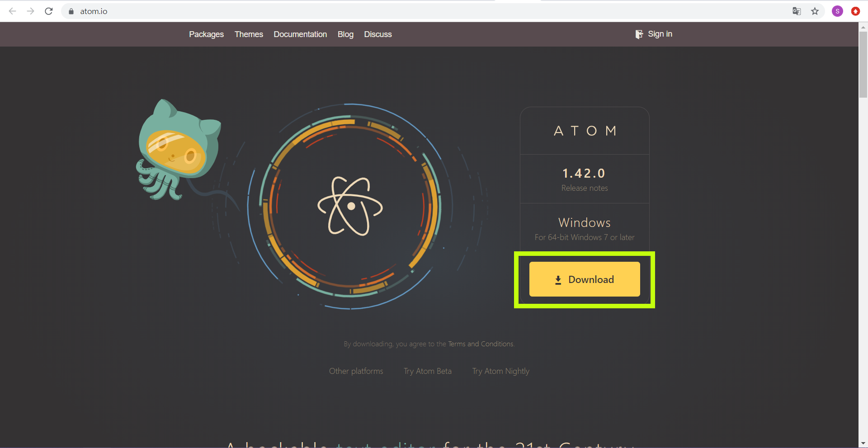Click Sign in
The width and height of the screenshot is (868, 448).
[660, 34]
